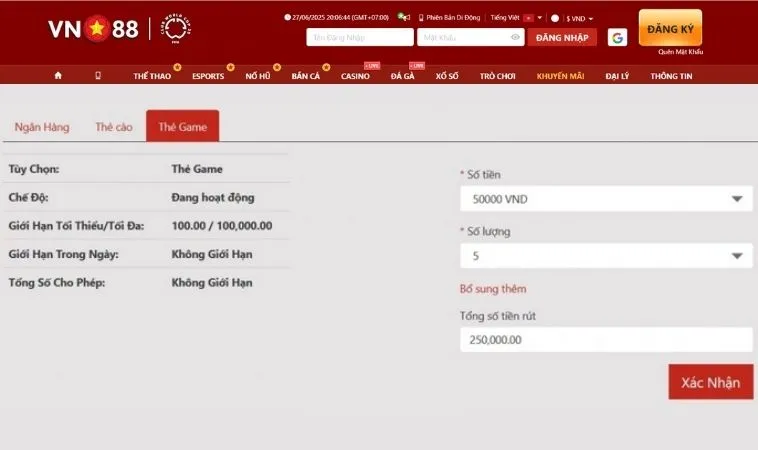This screenshot has height=450, width=758.
Task: Click the Google sign-in icon
Action: pyautogui.click(x=617, y=38)
